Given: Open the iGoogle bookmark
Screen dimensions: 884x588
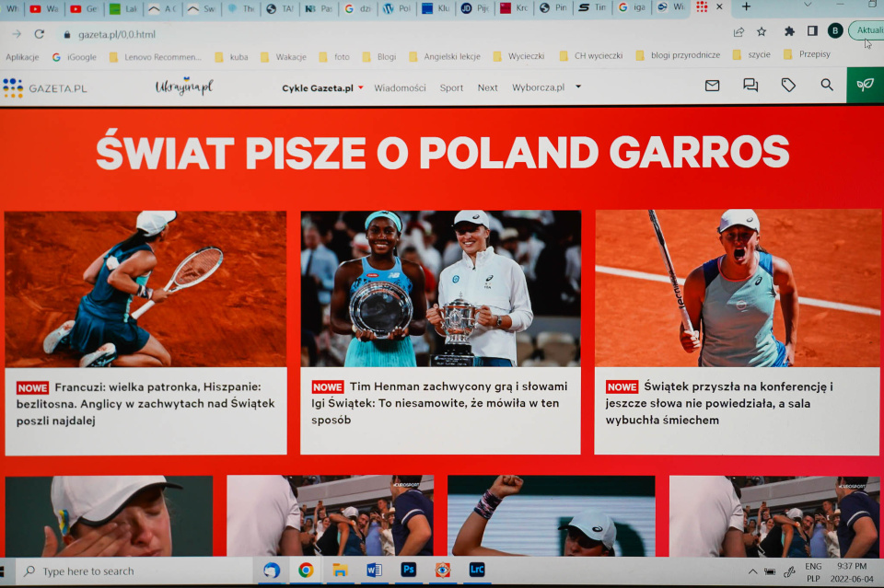Looking at the screenshot, I should [x=75, y=57].
